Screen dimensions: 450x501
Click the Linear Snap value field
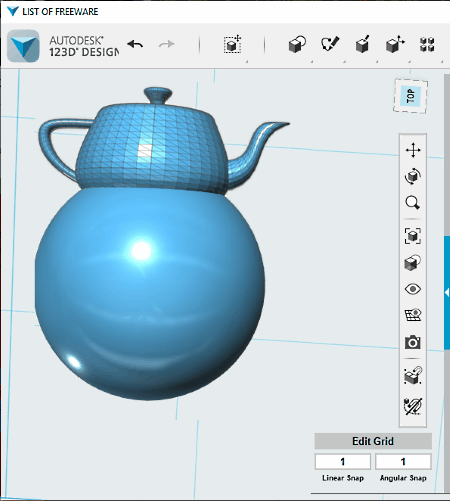343,462
